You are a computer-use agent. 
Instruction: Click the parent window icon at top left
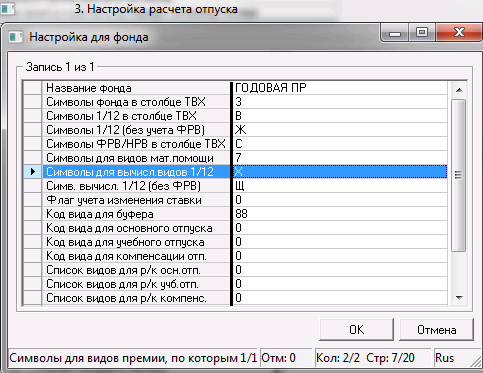(x=7, y=8)
